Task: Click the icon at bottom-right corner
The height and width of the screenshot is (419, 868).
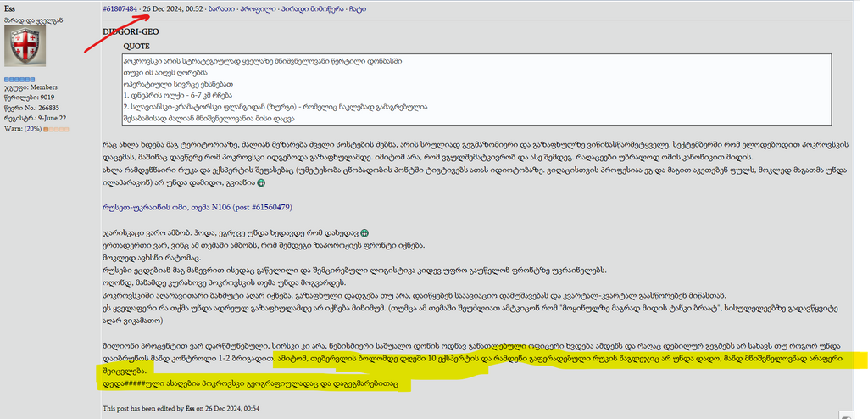Action: coord(846,416)
